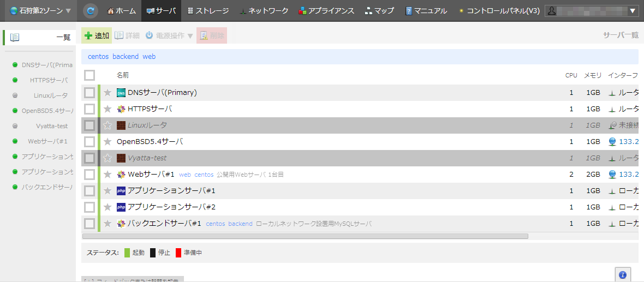Click the refresh reload icon
The image size is (644, 282).
tap(91, 10)
